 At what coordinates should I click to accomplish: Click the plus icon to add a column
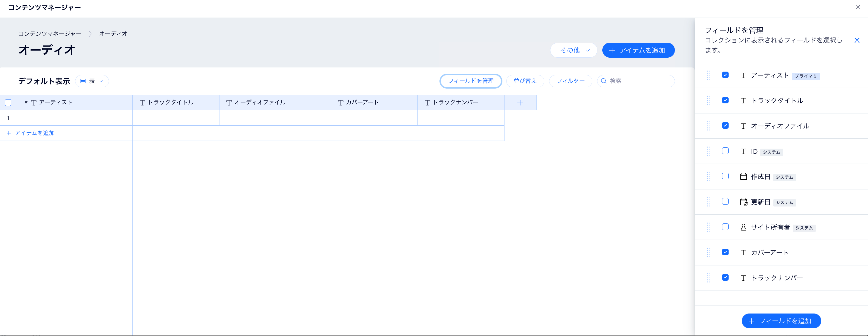click(x=520, y=103)
